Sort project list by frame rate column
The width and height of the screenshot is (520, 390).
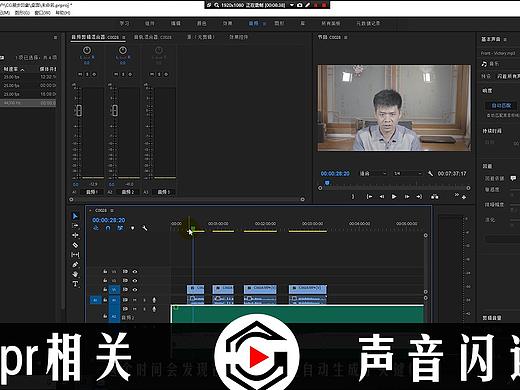(x=14, y=69)
